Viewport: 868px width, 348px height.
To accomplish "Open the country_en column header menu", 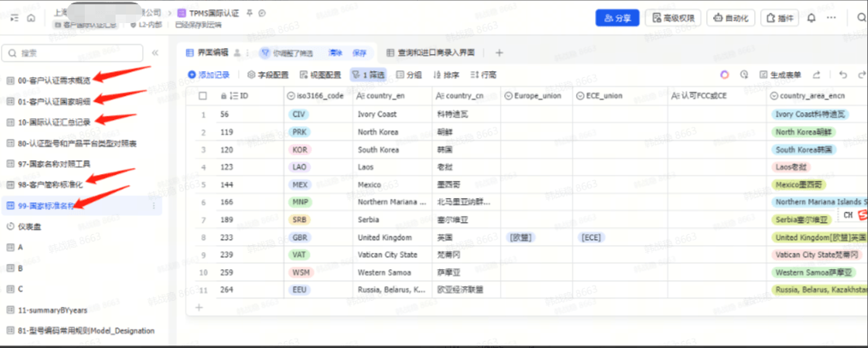I will tap(392, 96).
